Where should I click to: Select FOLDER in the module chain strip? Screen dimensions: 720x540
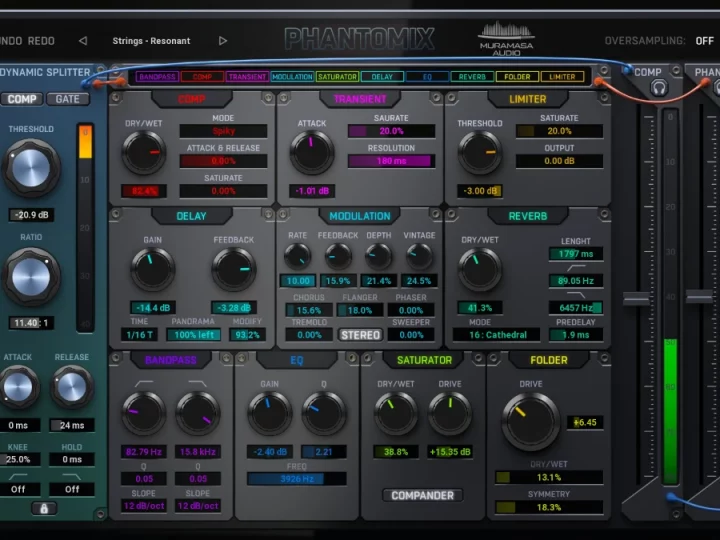tap(517, 77)
